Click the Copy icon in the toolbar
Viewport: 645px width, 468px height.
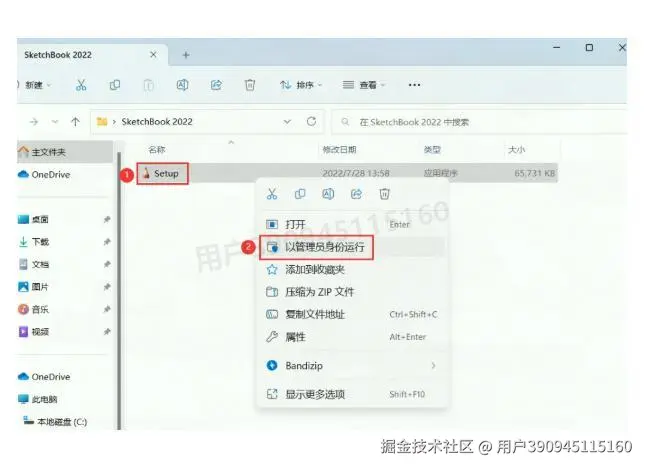pyautogui.click(x=115, y=85)
